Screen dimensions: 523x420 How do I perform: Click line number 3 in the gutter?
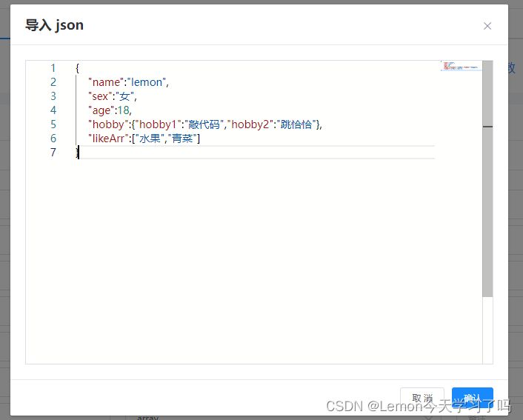click(53, 96)
